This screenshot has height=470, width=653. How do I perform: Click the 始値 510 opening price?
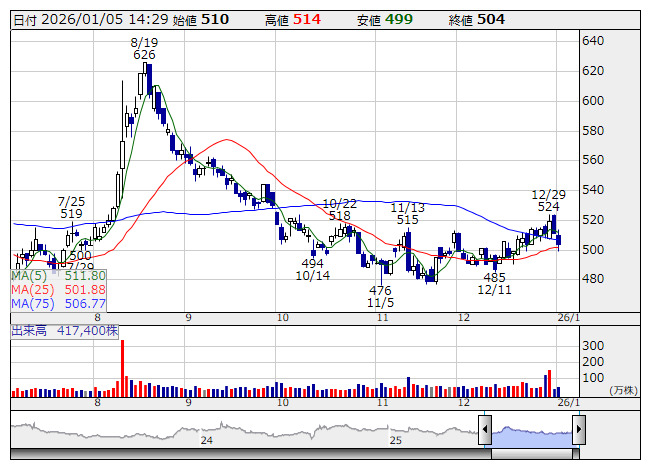pos(200,19)
